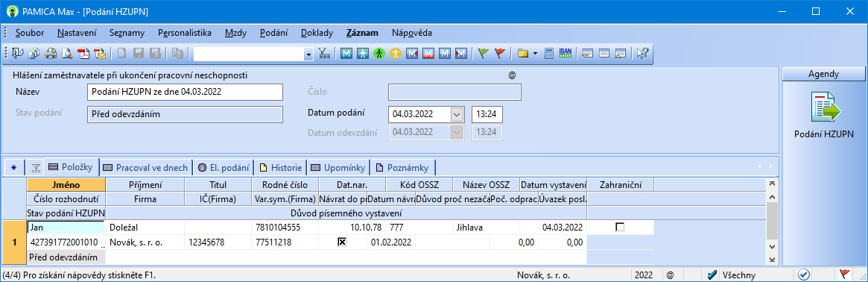
Task: Open the Záznam menu
Action: point(362,33)
